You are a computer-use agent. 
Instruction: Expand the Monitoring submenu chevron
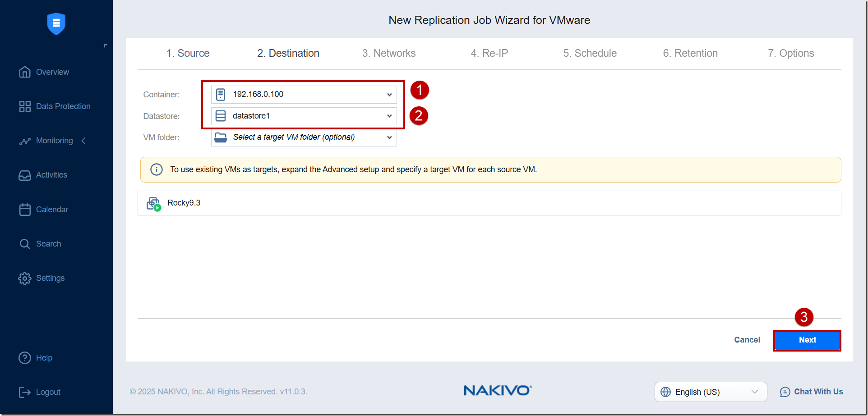pyautogui.click(x=83, y=141)
